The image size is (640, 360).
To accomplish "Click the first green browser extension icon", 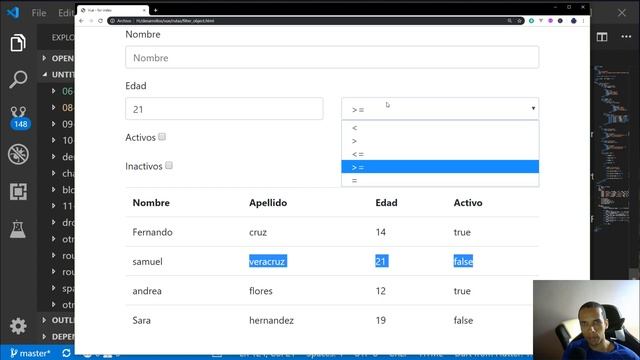I will pos(531,21).
